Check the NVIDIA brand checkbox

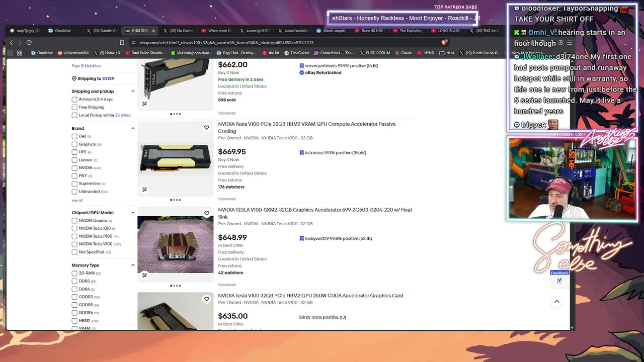(x=74, y=168)
